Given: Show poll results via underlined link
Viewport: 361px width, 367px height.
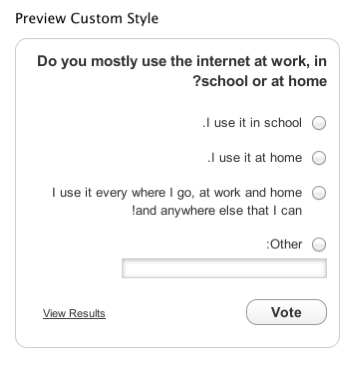Looking at the screenshot, I should [74, 313].
